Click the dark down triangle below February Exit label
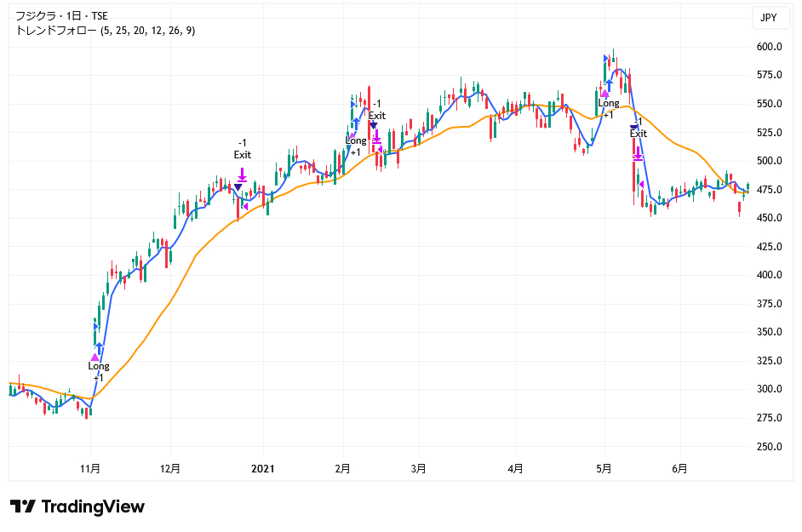 374,126
